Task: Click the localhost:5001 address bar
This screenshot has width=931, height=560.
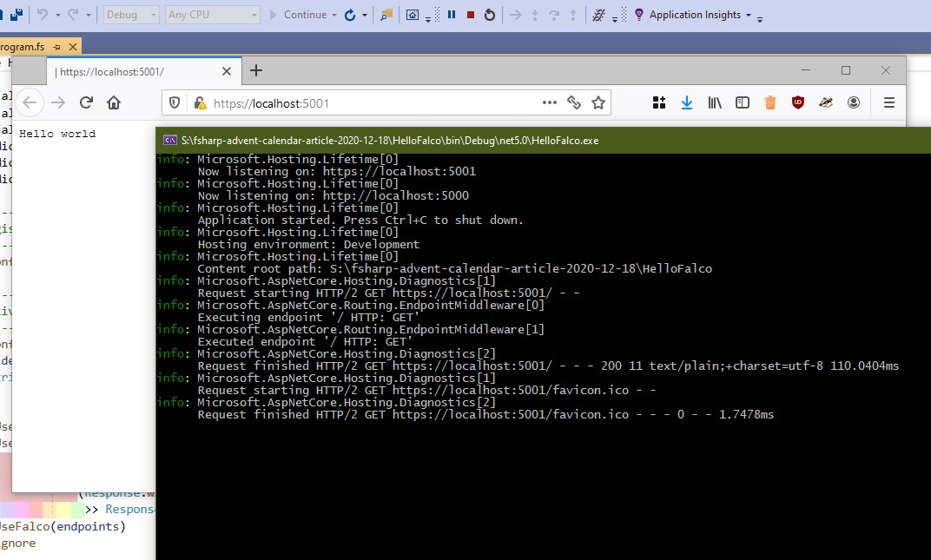Action: click(365, 103)
